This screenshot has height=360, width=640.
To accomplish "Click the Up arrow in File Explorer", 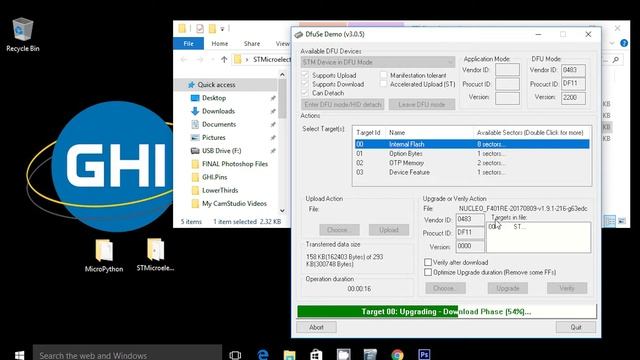I will coord(224,60).
